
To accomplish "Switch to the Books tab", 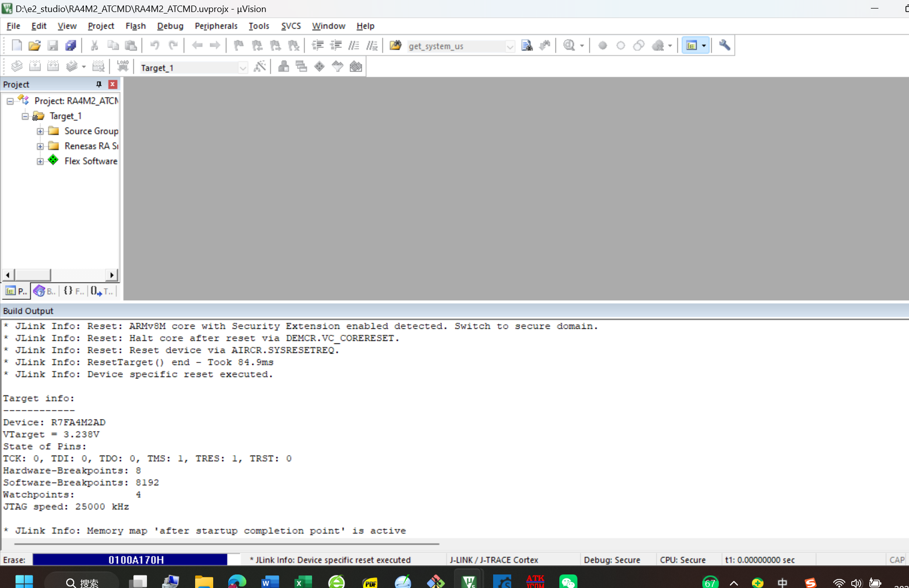I will [45, 291].
